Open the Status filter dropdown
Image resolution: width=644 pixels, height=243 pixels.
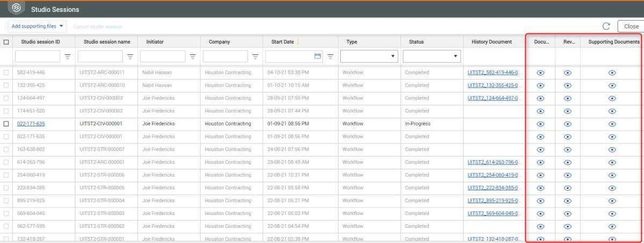coord(431,56)
